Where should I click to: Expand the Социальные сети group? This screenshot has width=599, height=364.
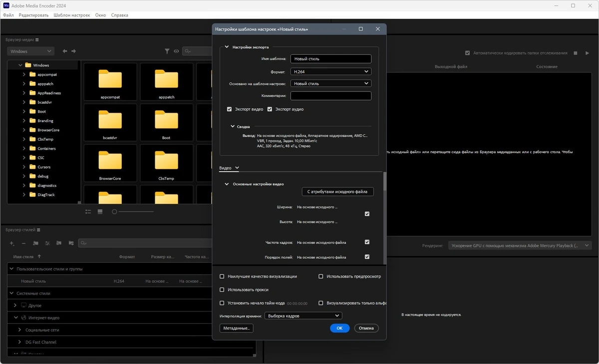(x=19, y=330)
